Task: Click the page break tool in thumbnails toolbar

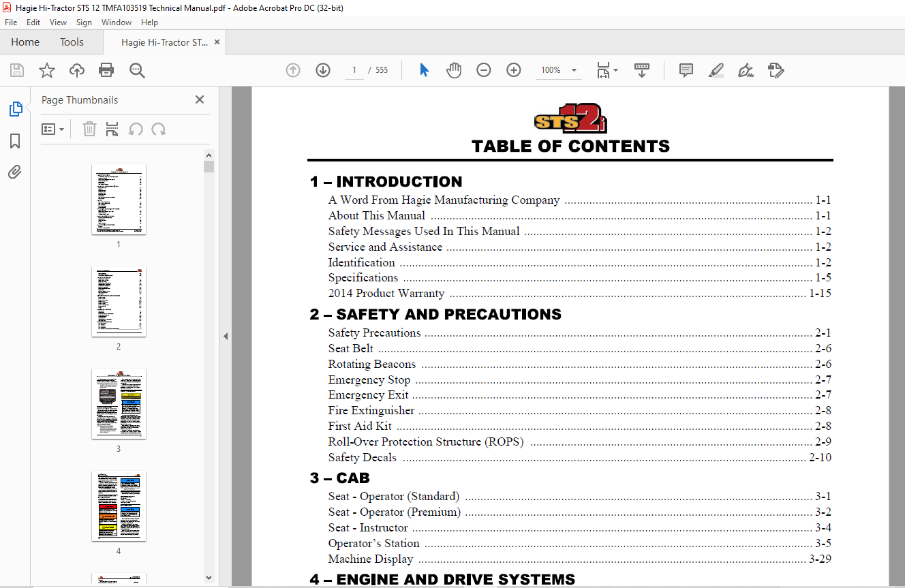Action: pyautogui.click(x=112, y=129)
